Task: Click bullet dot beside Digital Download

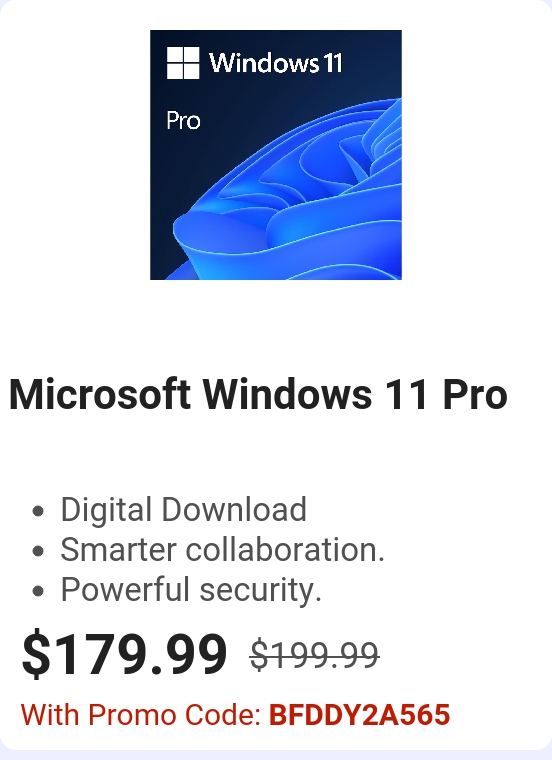Action: pyautogui.click(x=38, y=511)
